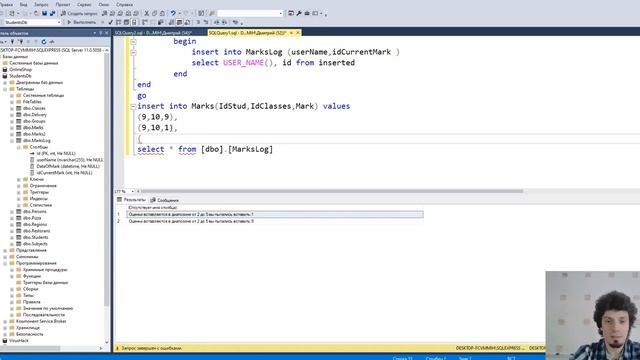Click the warning icon in the query status bar
The height and width of the screenshot is (360, 640).
click(118, 348)
